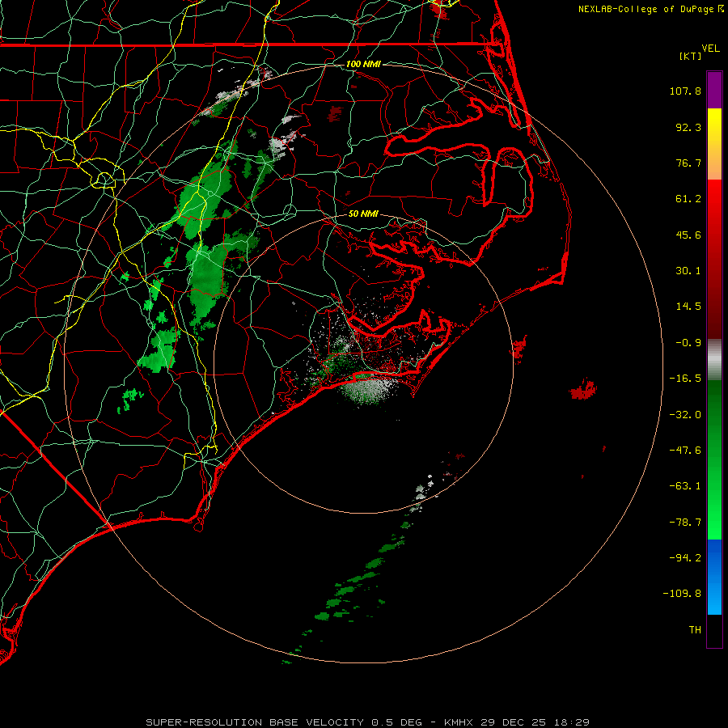Click the -0.9 velocity scale value
This screenshot has width=728, height=728.
[x=688, y=343]
